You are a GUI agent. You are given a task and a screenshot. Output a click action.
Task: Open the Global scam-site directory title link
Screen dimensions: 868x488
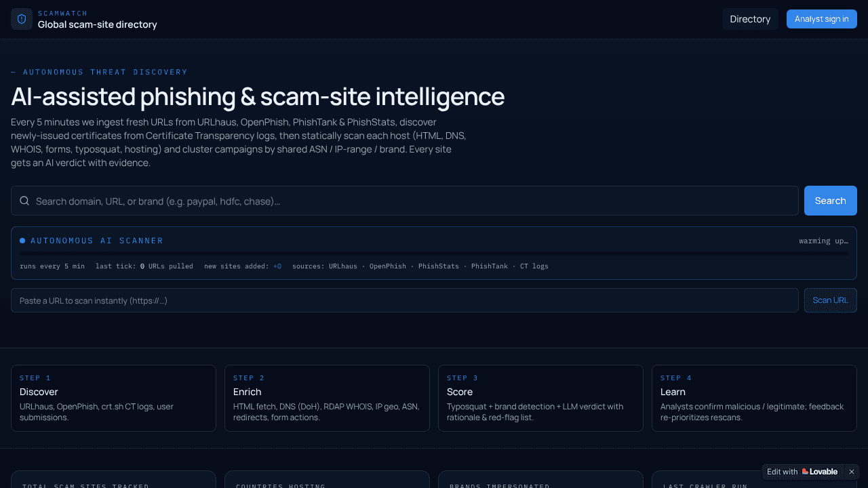click(x=97, y=24)
